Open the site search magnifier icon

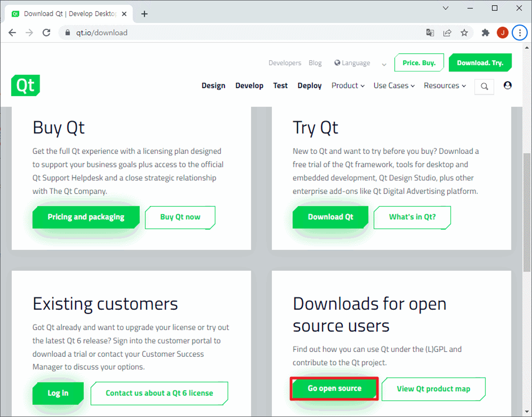(x=484, y=86)
